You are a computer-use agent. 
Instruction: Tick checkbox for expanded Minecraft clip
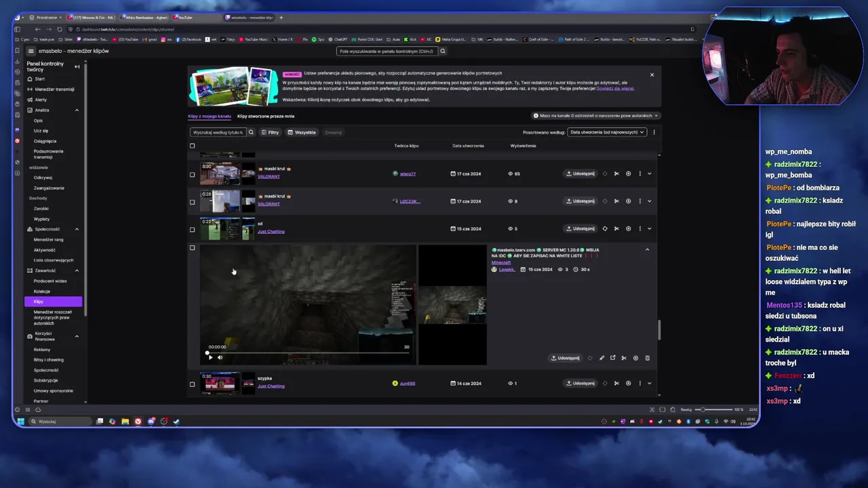tap(192, 248)
